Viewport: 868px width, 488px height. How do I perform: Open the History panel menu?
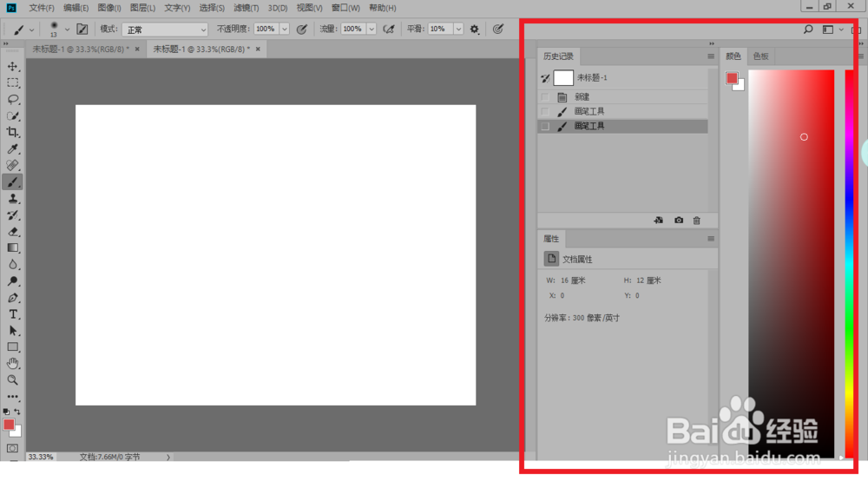coord(711,56)
